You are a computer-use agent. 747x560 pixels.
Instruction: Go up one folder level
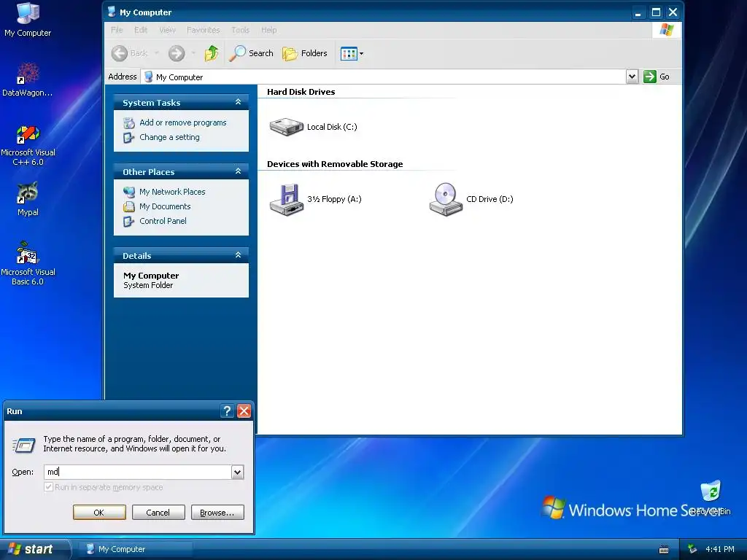click(212, 53)
